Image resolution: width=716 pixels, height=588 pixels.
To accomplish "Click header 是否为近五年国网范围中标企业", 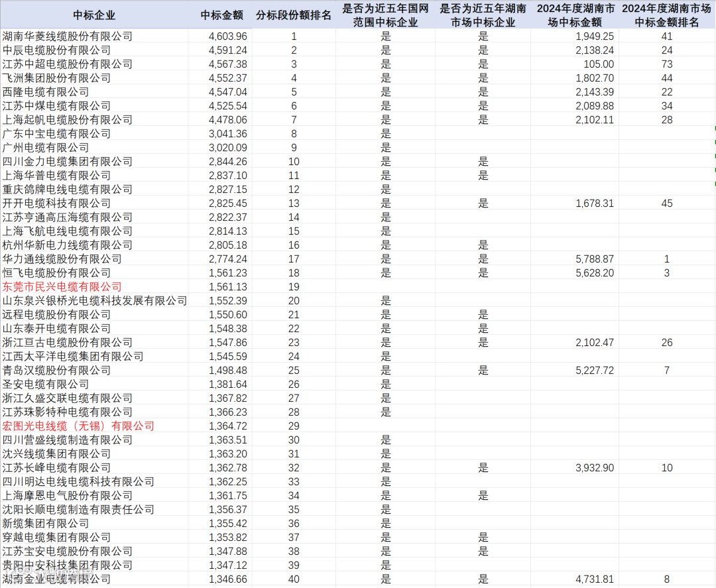I will [x=385, y=15].
